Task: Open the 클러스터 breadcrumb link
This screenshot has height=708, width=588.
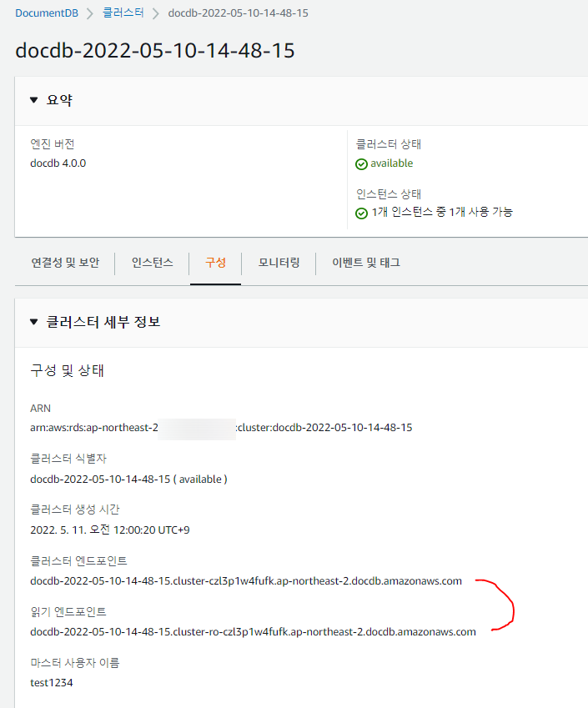Action: coord(123,13)
